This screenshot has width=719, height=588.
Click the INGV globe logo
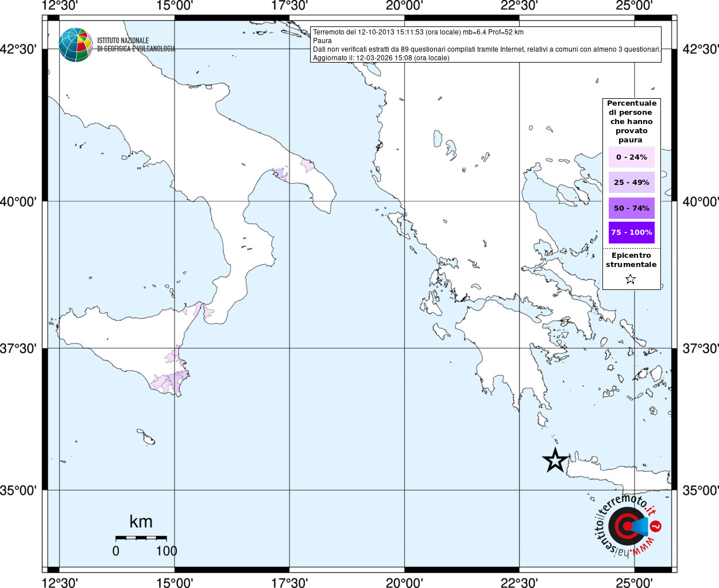(x=76, y=45)
